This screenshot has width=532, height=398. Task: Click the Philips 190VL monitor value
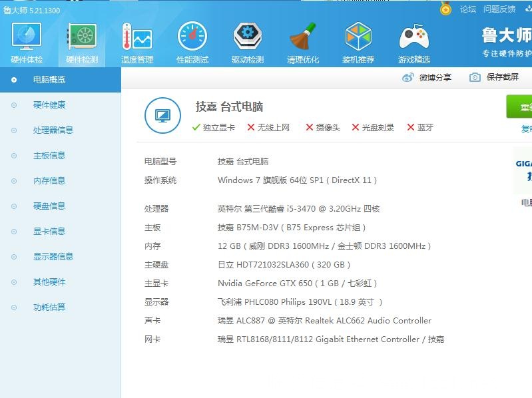300,301
